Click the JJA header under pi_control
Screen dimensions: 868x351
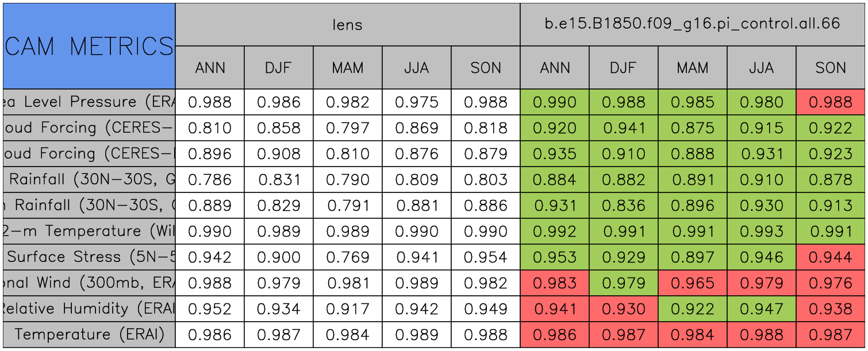[x=761, y=68]
